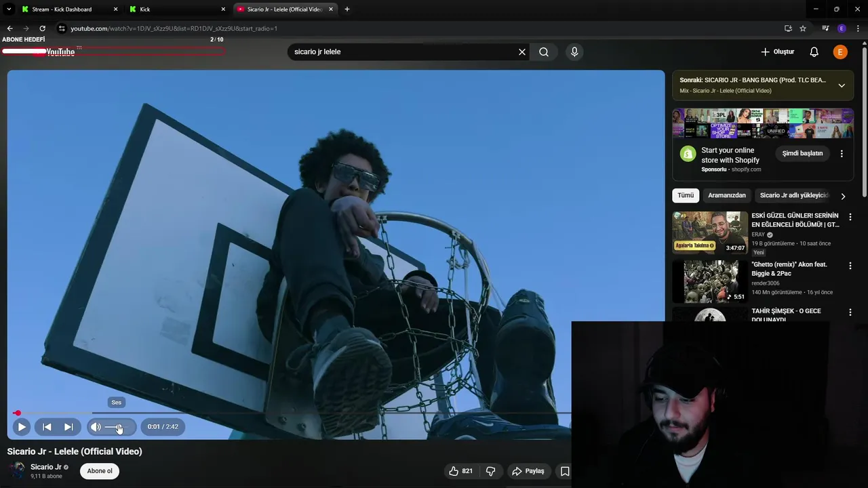Open ERAY video thumbnail
The width and height of the screenshot is (868, 488).
[710, 232]
